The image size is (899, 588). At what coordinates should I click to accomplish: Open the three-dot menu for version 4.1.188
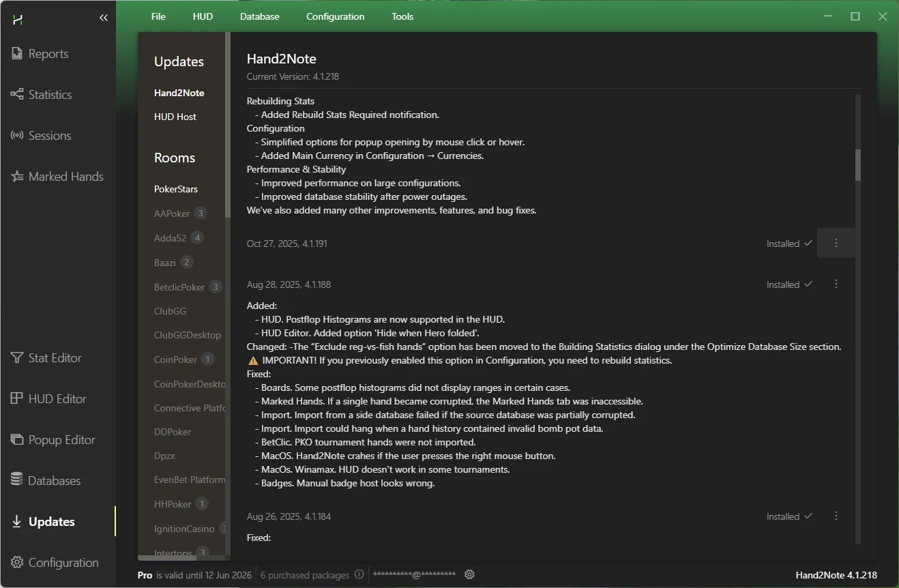(x=836, y=284)
